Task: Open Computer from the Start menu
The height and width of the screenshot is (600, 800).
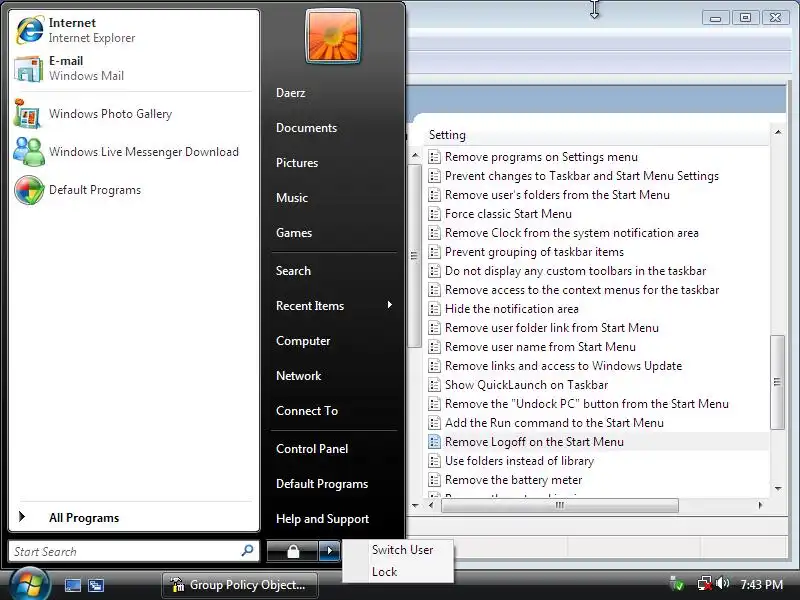Action: tap(303, 341)
